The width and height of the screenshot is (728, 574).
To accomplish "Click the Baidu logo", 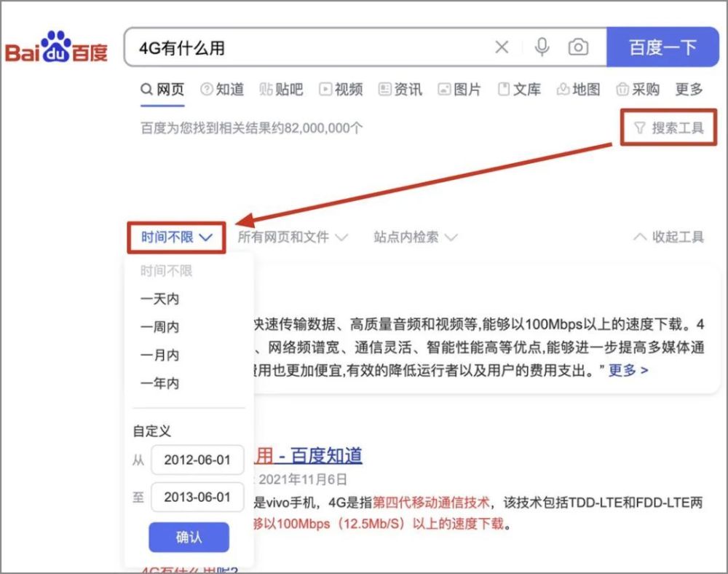I will tap(56, 47).
